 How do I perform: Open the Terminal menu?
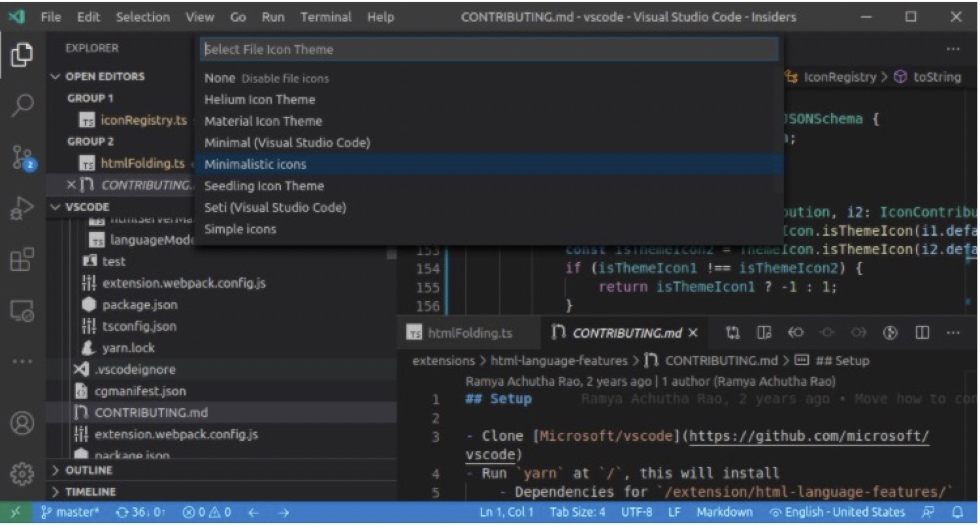pos(326,17)
